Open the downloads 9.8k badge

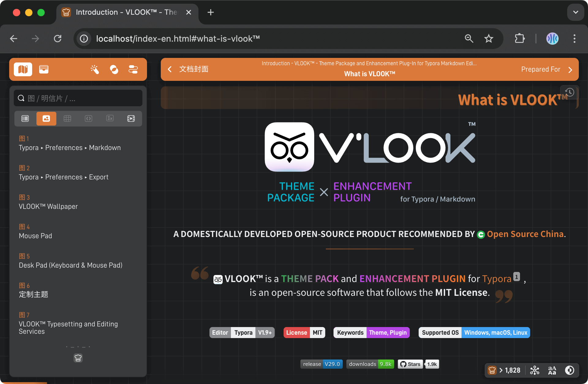click(x=370, y=364)
